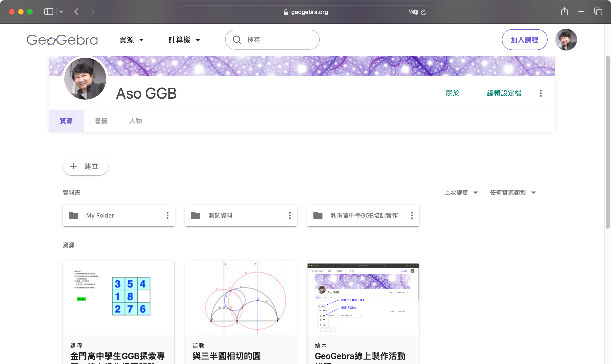Open profile three-dot more menu
Viewport: 611px width, 364px height.
pos(541,93)
